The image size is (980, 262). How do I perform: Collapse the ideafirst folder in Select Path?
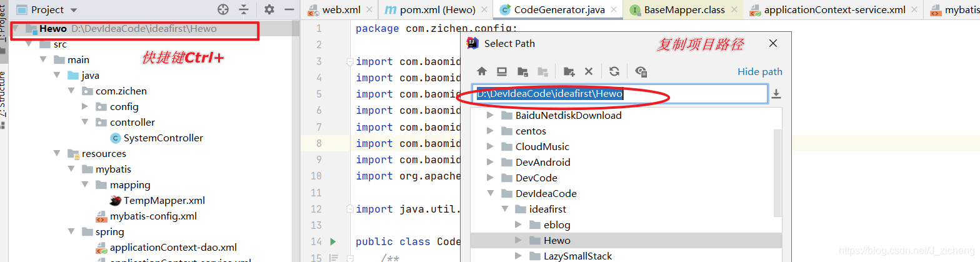pyautogui.click(x=504, y=209)
